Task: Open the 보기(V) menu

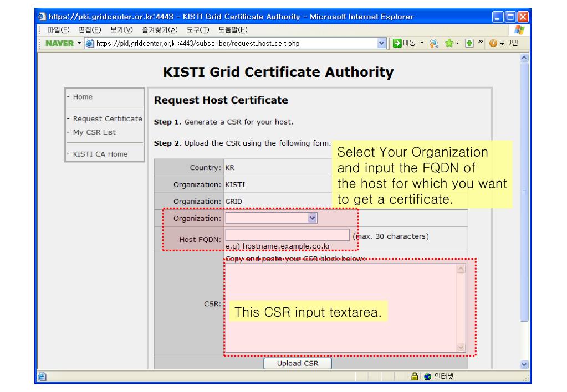Action: coord(121,30)
